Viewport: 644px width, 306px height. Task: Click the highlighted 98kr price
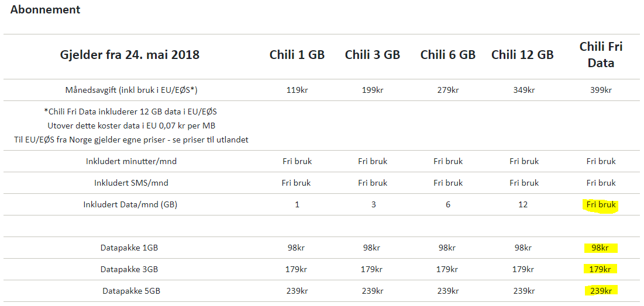(x=600, y=248)
